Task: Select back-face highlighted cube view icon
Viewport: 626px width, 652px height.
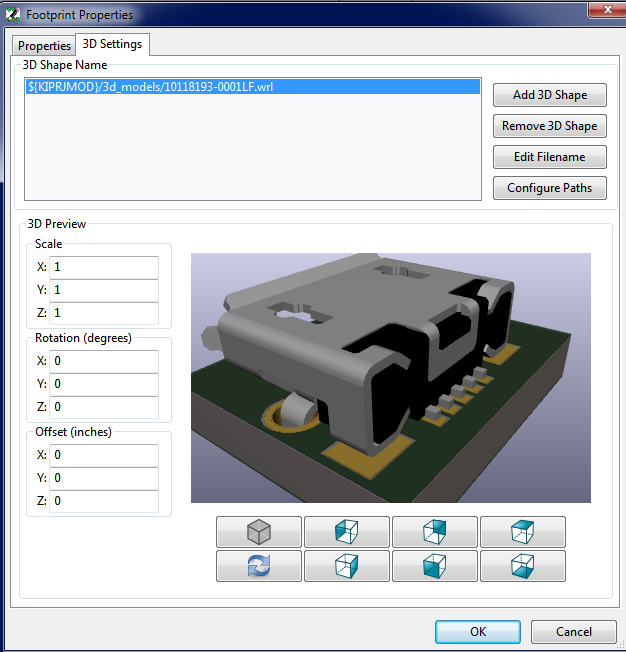Action: (435, 531)
